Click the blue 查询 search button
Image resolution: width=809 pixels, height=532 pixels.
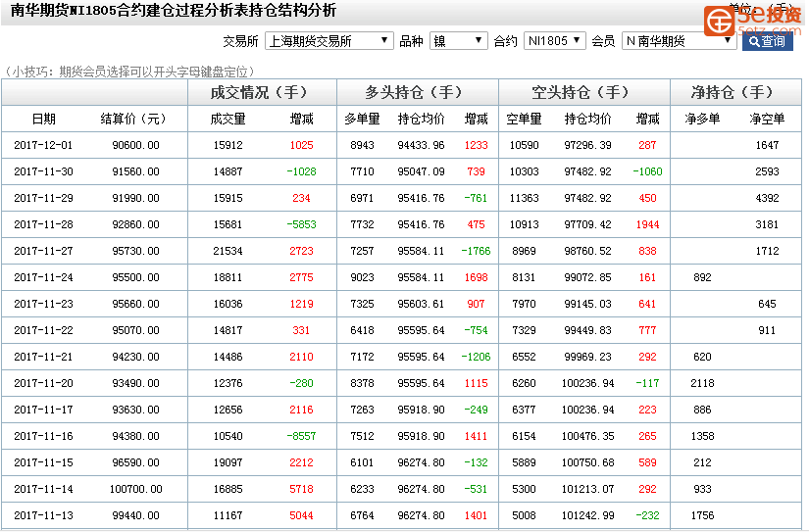coord(767,41)
